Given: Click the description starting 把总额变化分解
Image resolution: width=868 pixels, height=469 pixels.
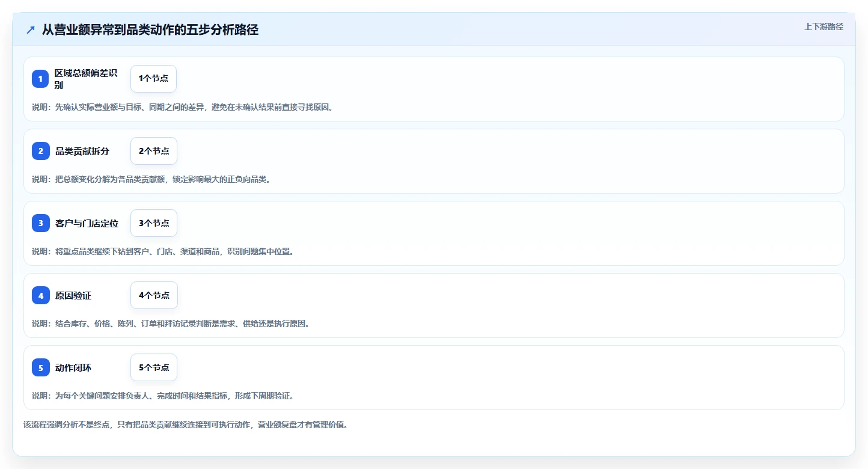Looking at the screenshot, I should (x=151, y=179).
